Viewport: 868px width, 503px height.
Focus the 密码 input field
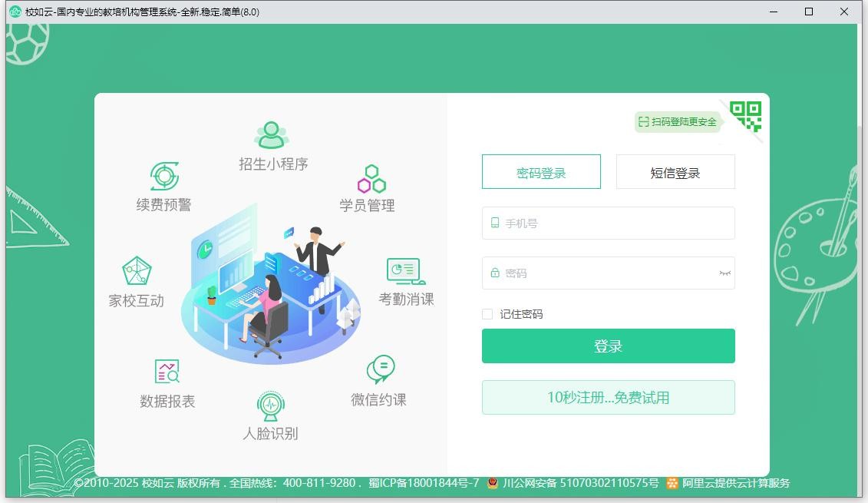coord(609,273)
